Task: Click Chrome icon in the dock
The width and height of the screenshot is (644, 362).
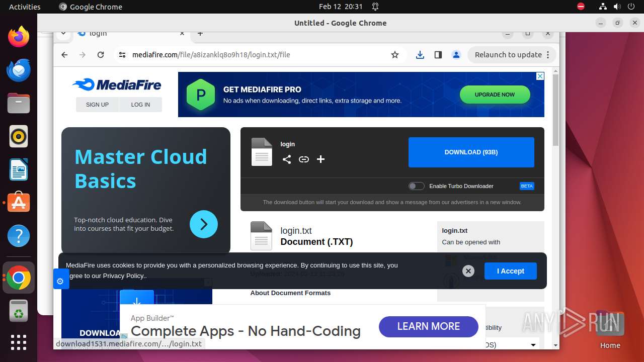Action: click(x=19, y=278)
